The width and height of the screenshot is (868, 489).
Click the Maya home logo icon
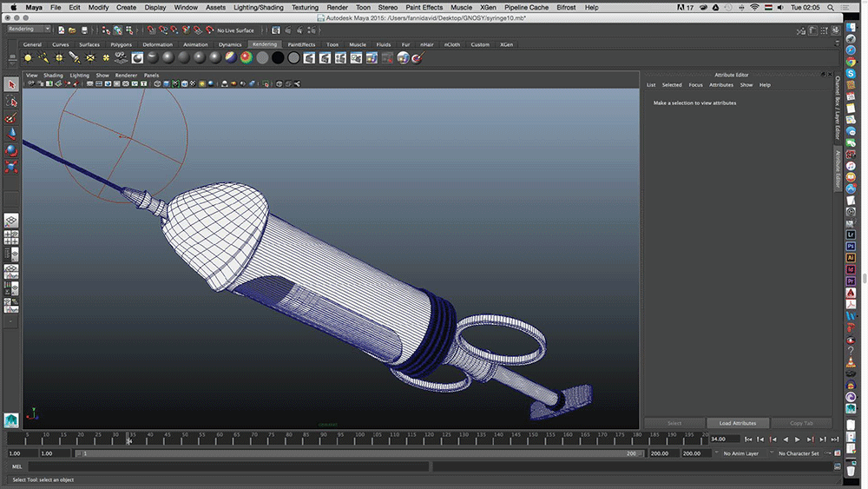click(x=11, y=420)
